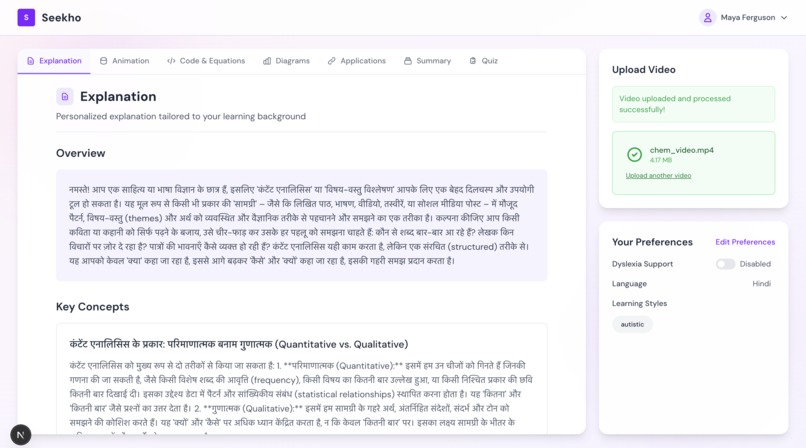Click the Edit Preferences link
Viewport: 806px width, 448px height.
[x=745, y=242]
